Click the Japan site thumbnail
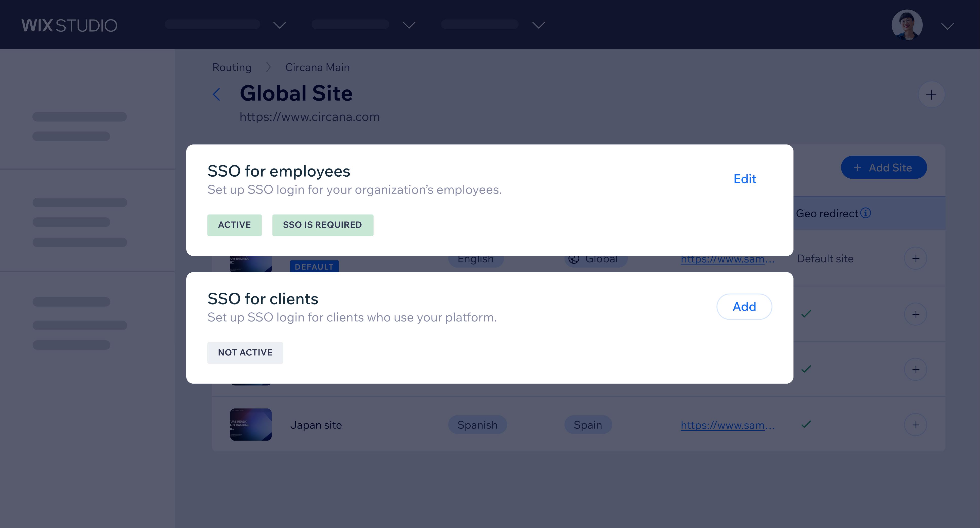 coord(251,425)
